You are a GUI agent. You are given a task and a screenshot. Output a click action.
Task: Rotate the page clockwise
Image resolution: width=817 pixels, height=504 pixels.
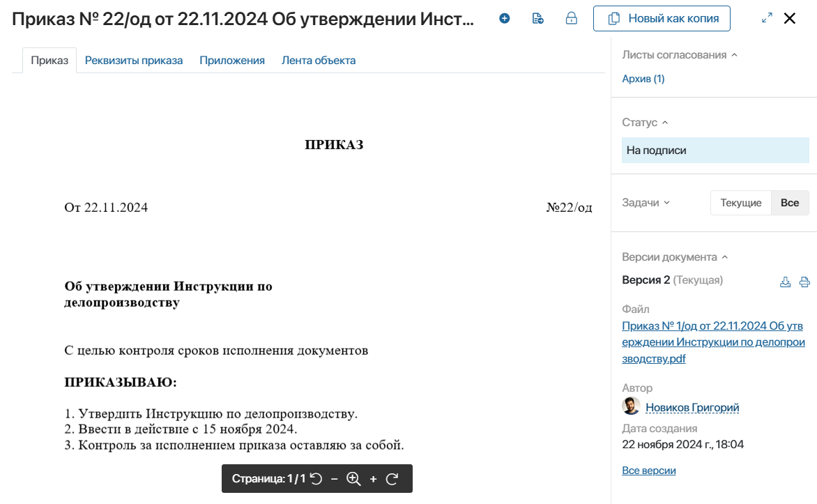[392, 478]
